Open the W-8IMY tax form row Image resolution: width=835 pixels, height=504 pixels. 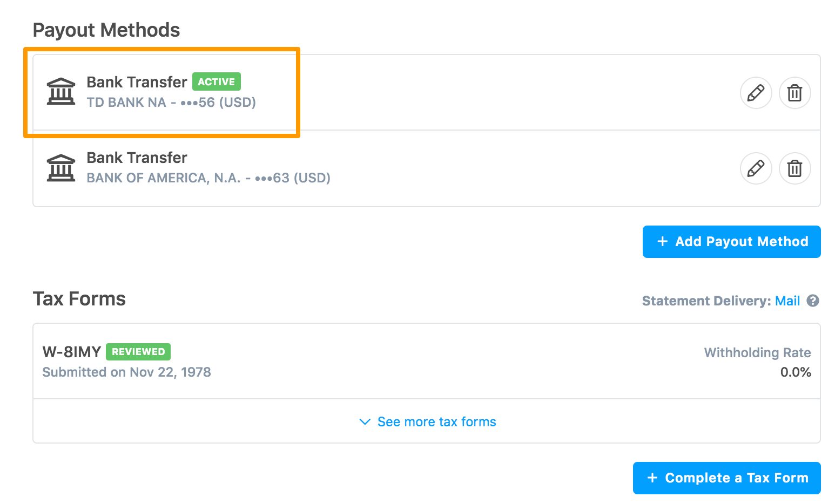tap(427, 362)
